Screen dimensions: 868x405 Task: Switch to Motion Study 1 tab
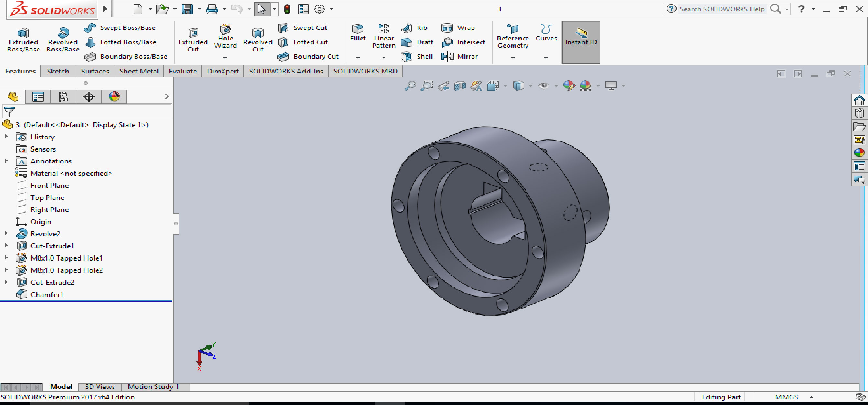[153, 387]
